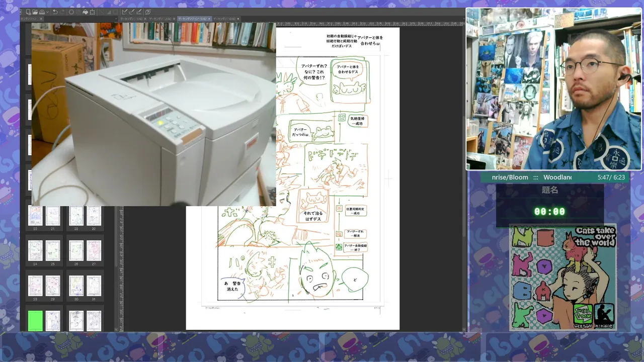Image resolution: width=644 pixels, height=362 pixels.
Task: Click the streamer webcam feed
Action: click(x=553, y=89)
